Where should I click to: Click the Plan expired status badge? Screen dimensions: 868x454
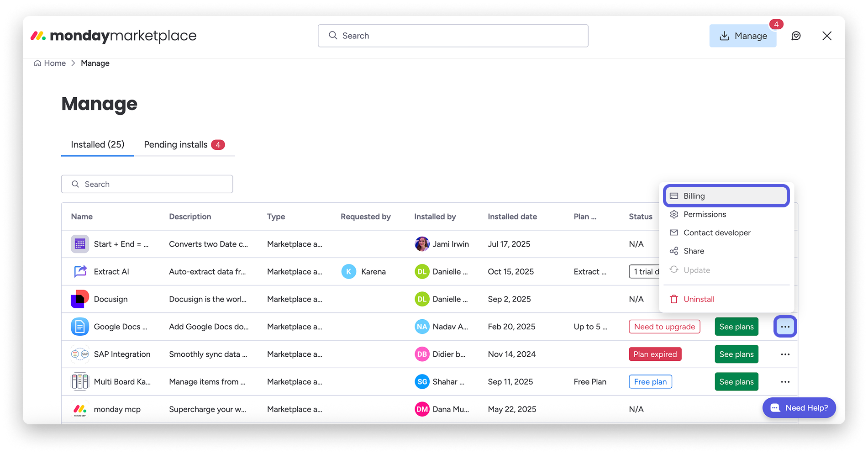[x=655, y=354]
